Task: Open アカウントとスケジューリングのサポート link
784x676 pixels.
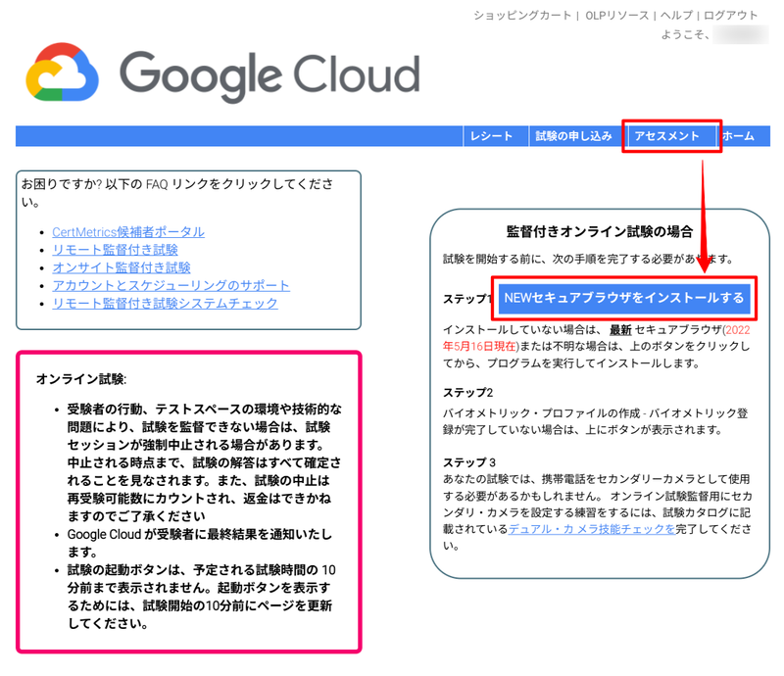Action: [x=171, y=285]
